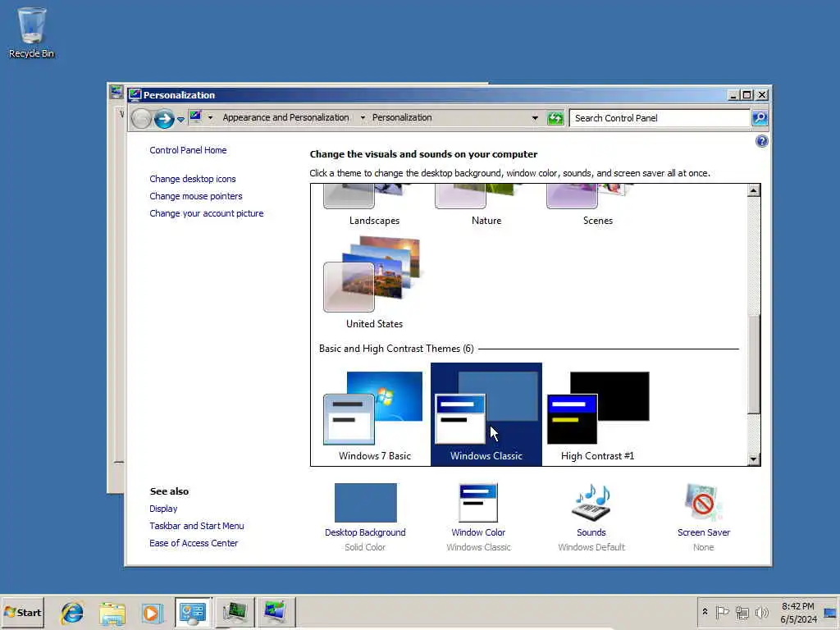The height and width of the screenshot is (630, 840).
Task: Click the theme list scroll down arrow
Action: point(753,459)
